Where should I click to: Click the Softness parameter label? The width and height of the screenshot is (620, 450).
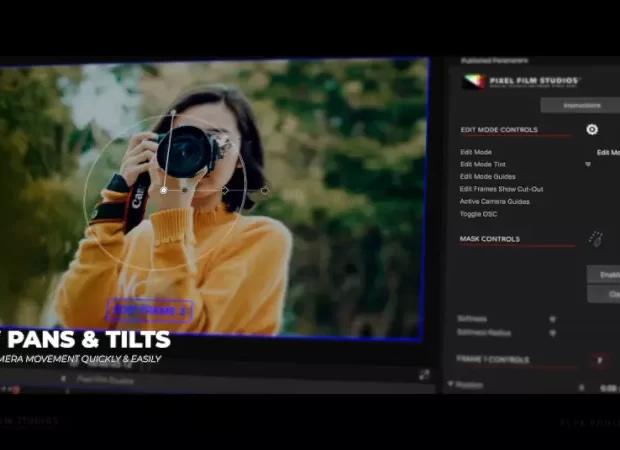coord(472,319)
